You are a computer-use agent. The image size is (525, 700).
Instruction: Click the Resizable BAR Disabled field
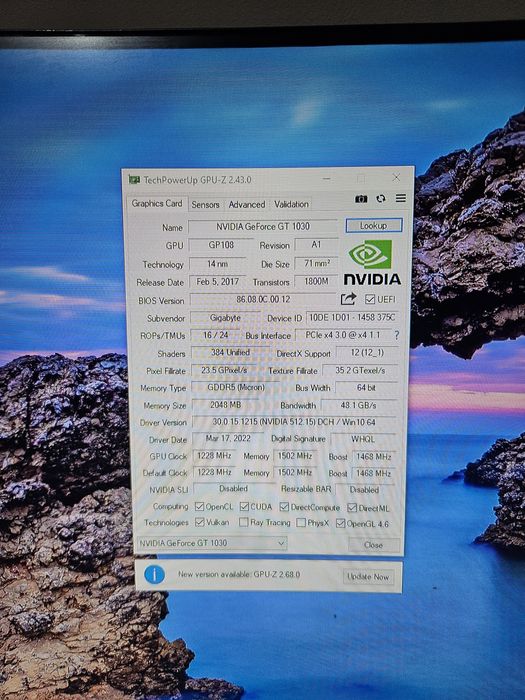point(364,490)
